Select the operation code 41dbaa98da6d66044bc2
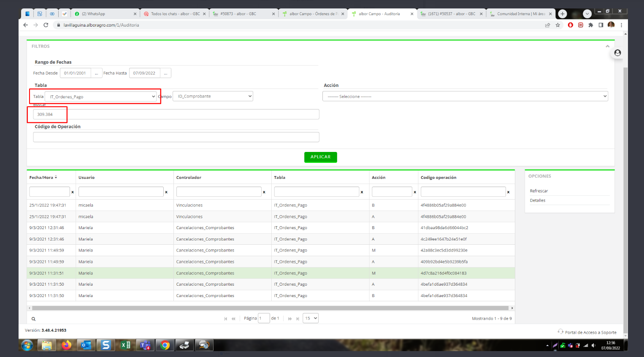Screen dimensions: 644x357 (x=444, y=228)
